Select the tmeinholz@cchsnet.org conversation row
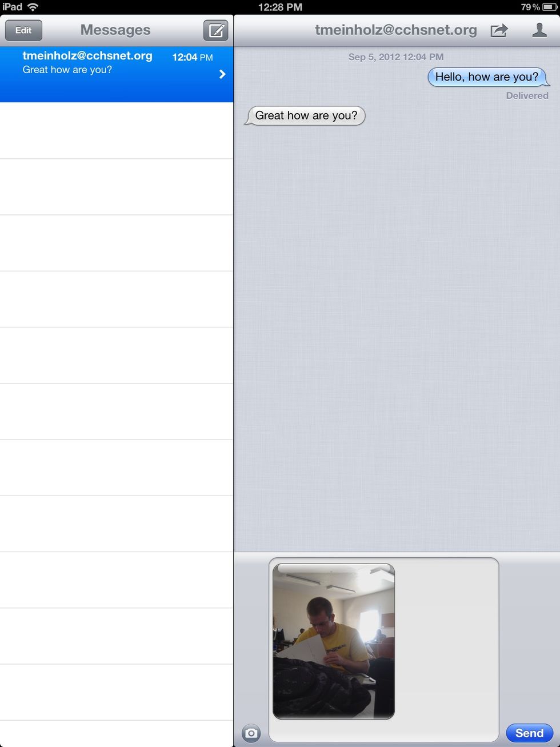The height and width of the screenshot is (747, 560). coord(117,74)
